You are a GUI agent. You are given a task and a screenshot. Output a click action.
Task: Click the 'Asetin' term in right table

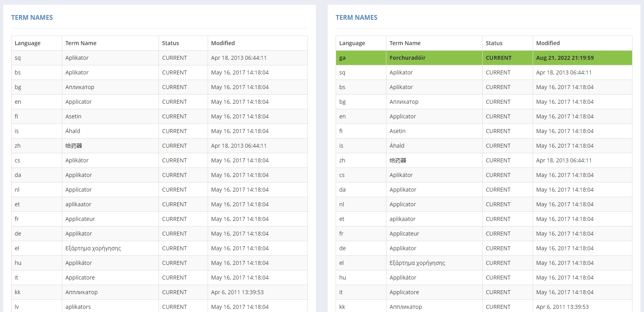[x=397, y=131]
